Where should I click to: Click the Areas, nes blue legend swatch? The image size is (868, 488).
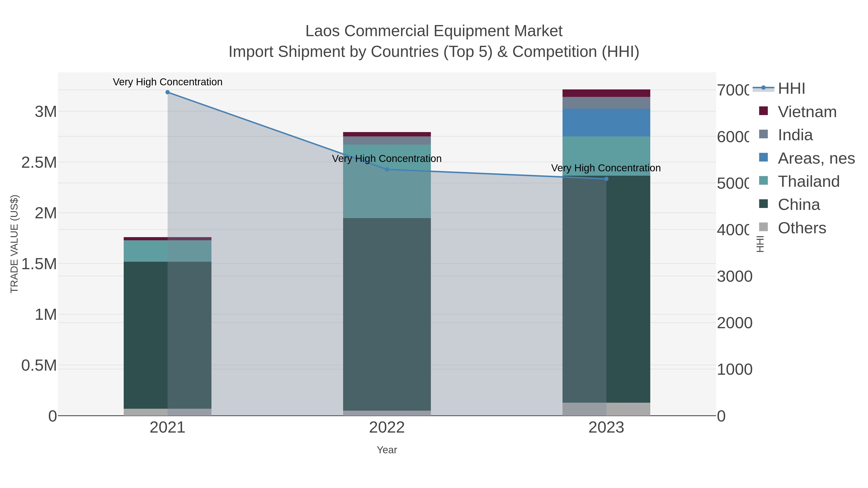(x=764, y=157)
